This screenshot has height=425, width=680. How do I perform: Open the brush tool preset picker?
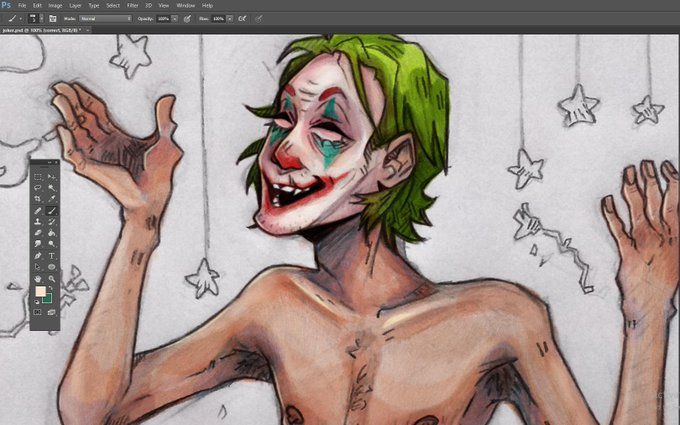(x=15, y=19)
